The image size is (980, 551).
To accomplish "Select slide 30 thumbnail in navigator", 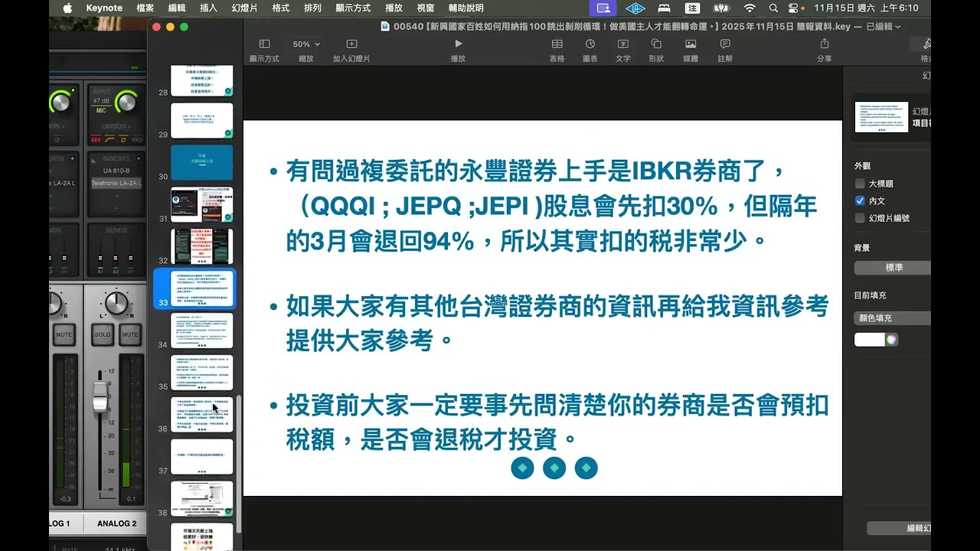I will click(202, 162).
